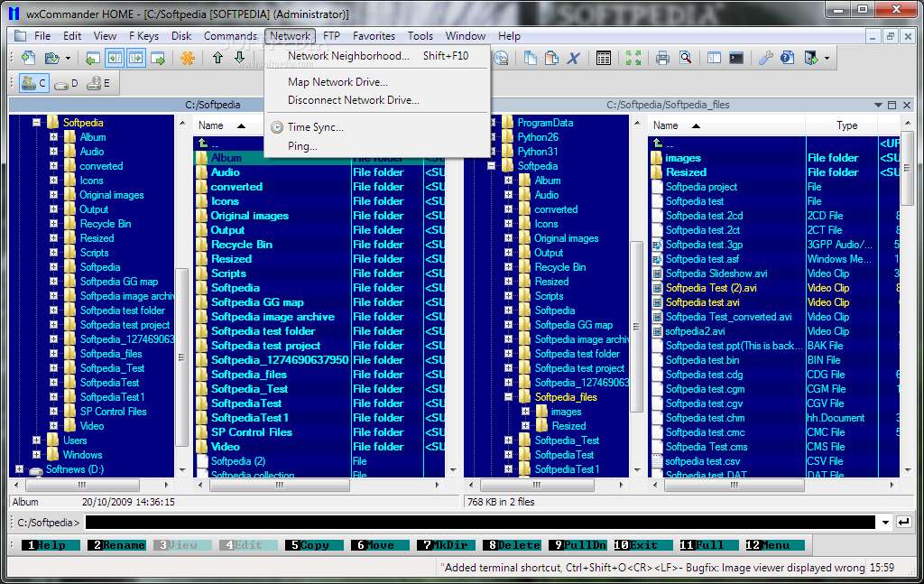The width and height of the screenshot is (924, 584).
Task: Click the panel layout toolbar icon
Action: [715, 58]
